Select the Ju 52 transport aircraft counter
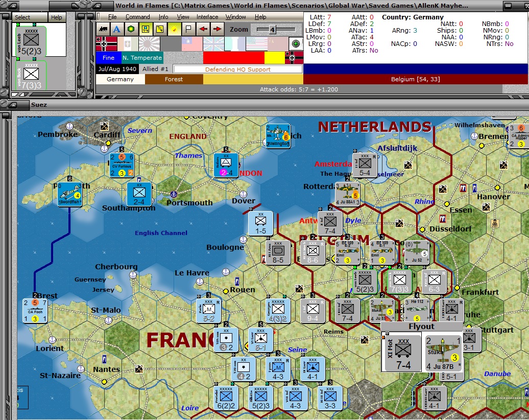The image size is (529, 420). [x=417, y=252]
